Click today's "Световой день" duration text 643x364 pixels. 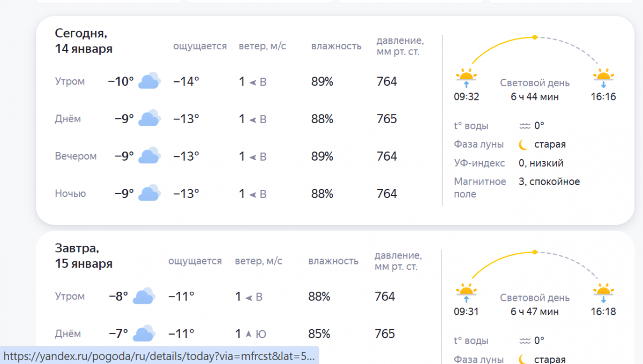pos(535,97)
